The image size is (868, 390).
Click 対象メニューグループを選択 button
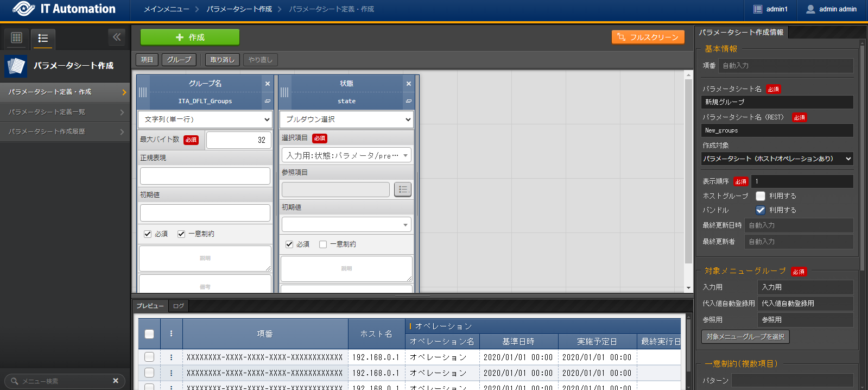[745, 337]
